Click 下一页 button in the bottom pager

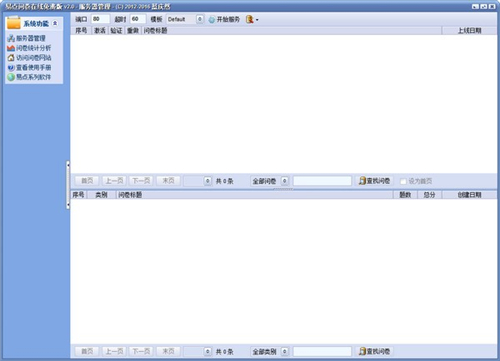coord(141,351)
